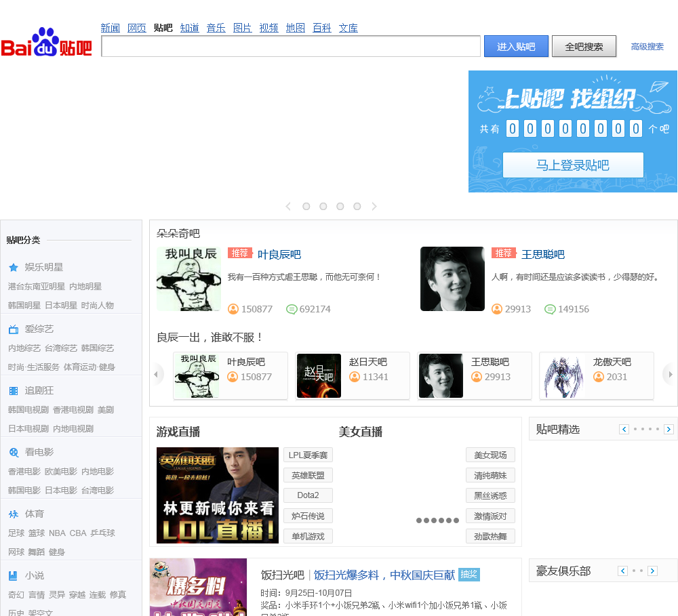Click previous arrow in 贴吧精选 panel
678x616 pixels.
pyautogui.click(x=624, y=429)
